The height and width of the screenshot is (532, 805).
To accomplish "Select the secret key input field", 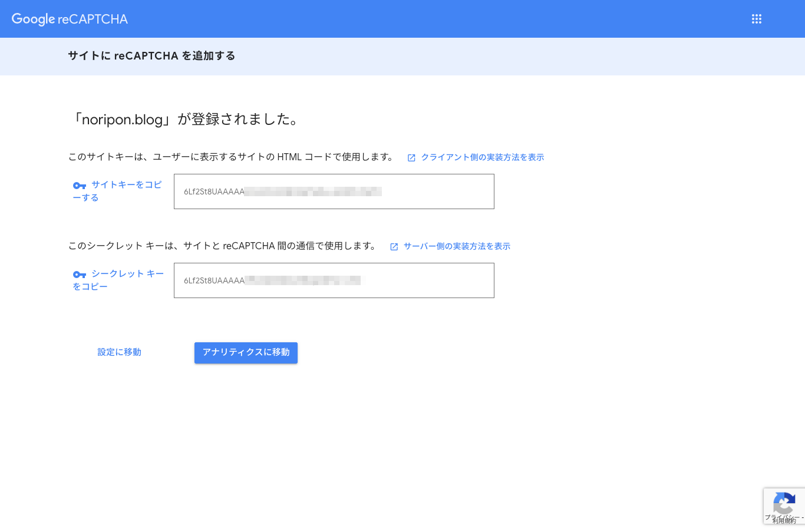I will [x=334, y=280].
